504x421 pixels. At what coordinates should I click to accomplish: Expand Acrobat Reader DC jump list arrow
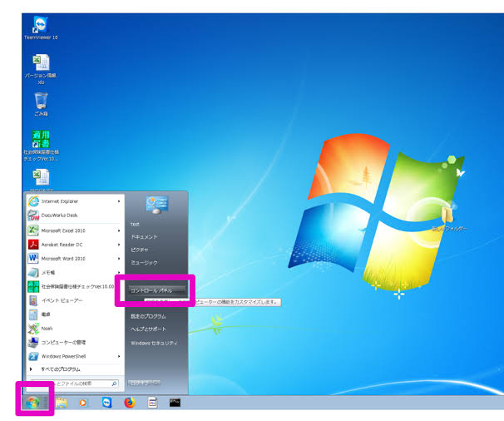119,245
